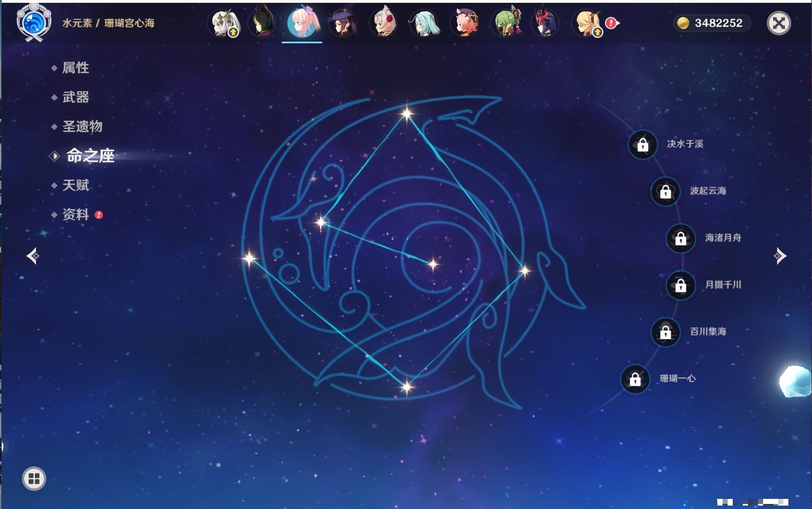
Task: Open the 资料 profile menu
Action: (x=76, y=214)
